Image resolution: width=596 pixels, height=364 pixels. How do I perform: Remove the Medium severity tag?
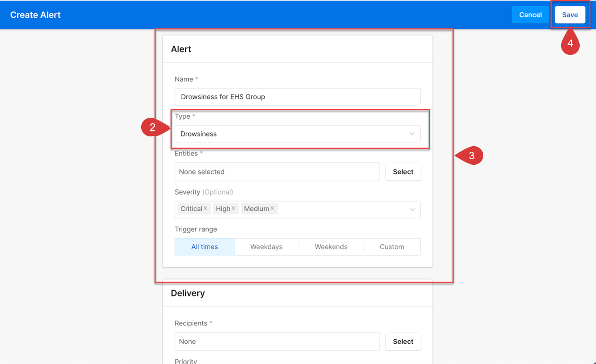coord(272,209)
